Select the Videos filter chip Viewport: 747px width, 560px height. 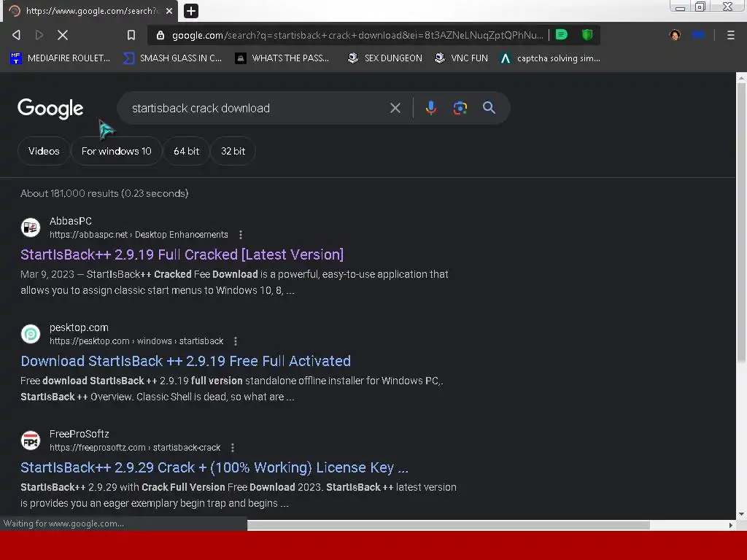[44, 151]
